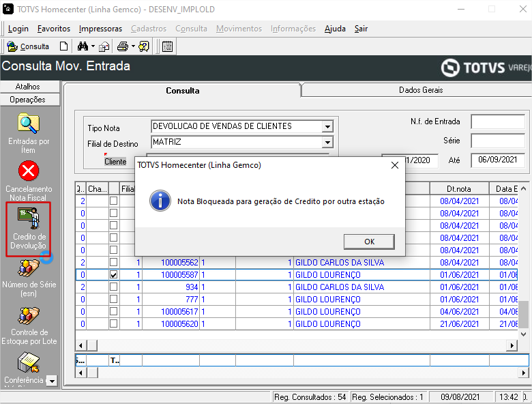Click the help question mark toolbar icon
Screen dimensions: 532x404
pos(144,46)
